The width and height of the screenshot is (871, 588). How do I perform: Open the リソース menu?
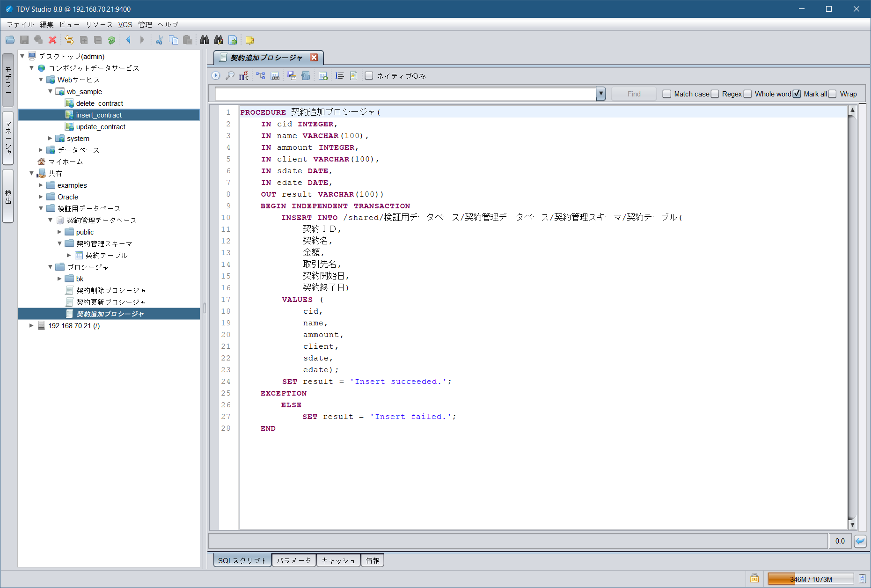[99, 24]
